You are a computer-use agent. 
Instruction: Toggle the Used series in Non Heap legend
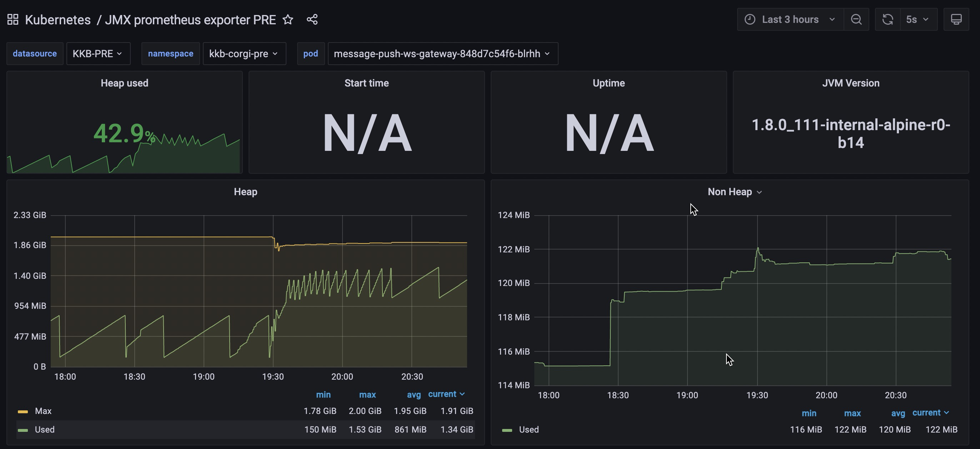click(x=529, y=430)
